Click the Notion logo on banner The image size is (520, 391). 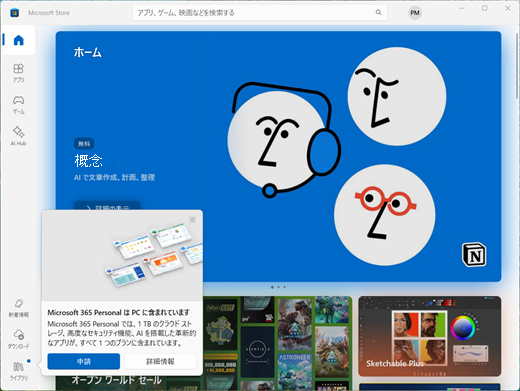474,254
